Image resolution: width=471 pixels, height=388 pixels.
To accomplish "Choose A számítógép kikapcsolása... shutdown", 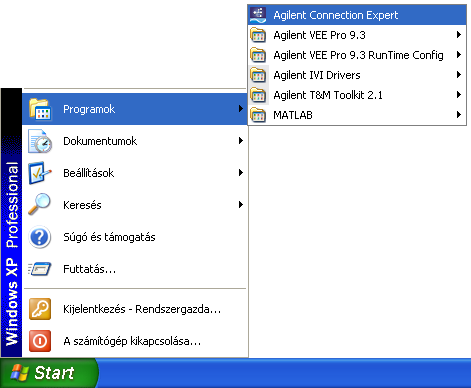I will 135,341.
